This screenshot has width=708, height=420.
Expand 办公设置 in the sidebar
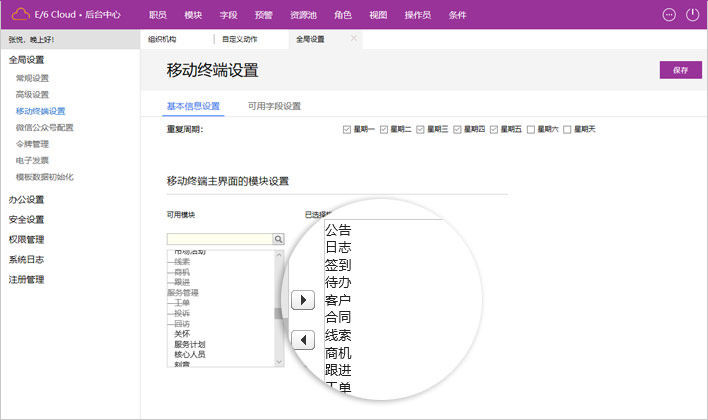(26, 199)
